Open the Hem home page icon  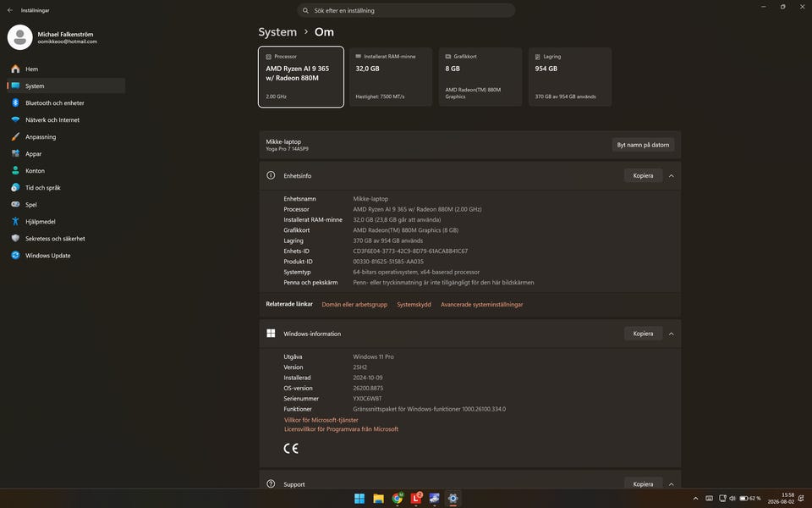click(15, 69)
